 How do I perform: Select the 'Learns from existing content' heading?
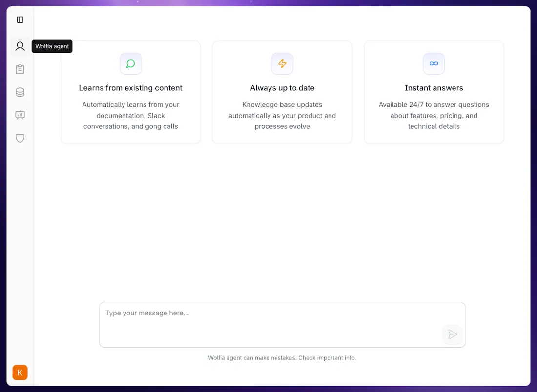point(130,88)
